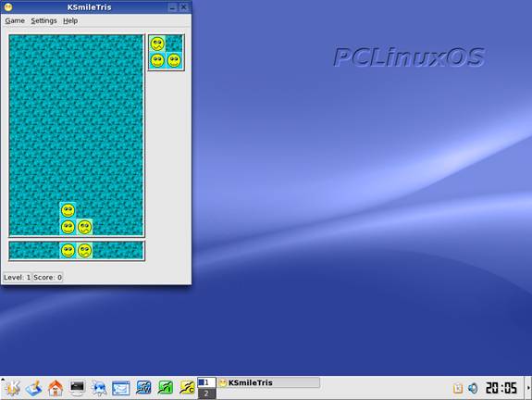Open the green OpenOffice Calc panel icon
Viewport: 532px width, 400px height.
point(166,388)
